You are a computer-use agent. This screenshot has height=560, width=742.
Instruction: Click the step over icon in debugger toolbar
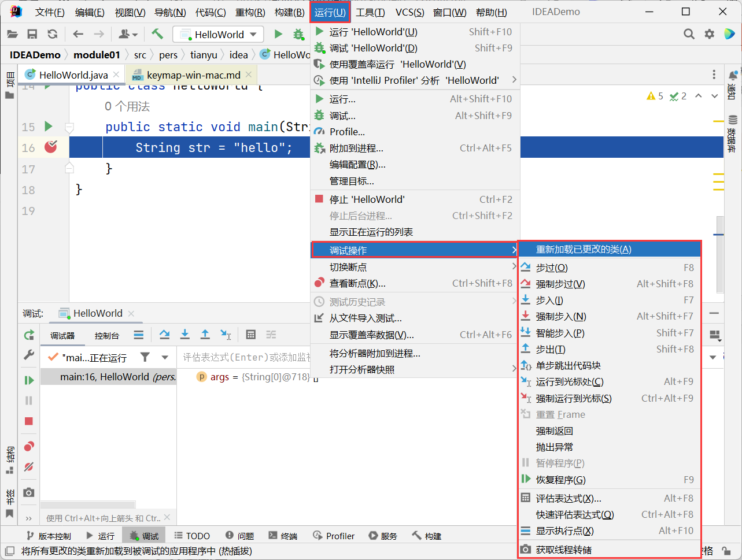click(164, 335)
